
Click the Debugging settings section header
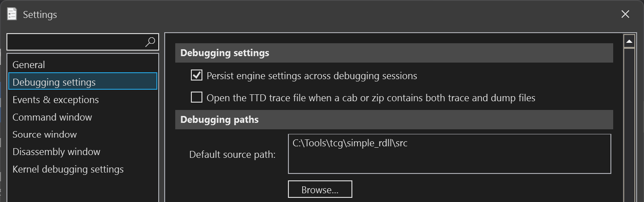point(394,53)
